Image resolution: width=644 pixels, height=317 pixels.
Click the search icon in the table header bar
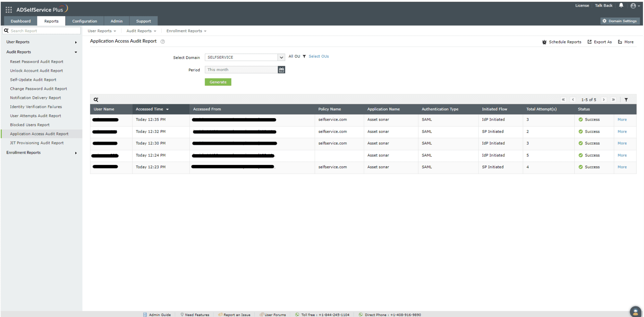click(96, 99)
